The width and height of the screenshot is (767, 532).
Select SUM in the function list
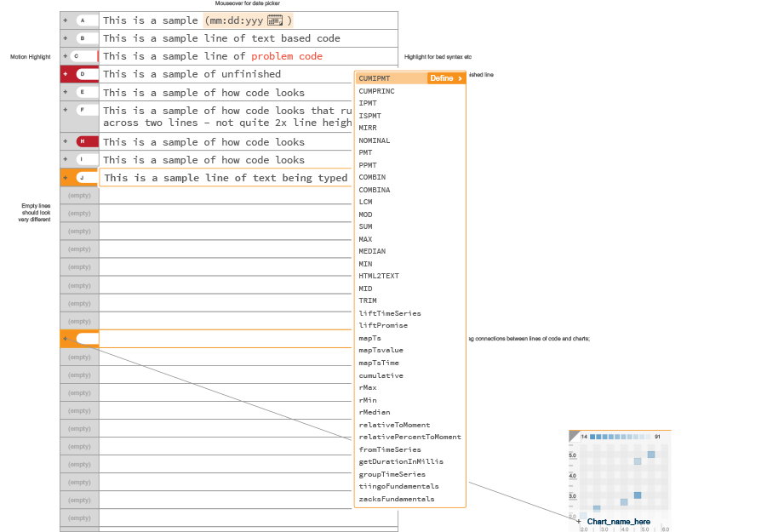point(365,226)
